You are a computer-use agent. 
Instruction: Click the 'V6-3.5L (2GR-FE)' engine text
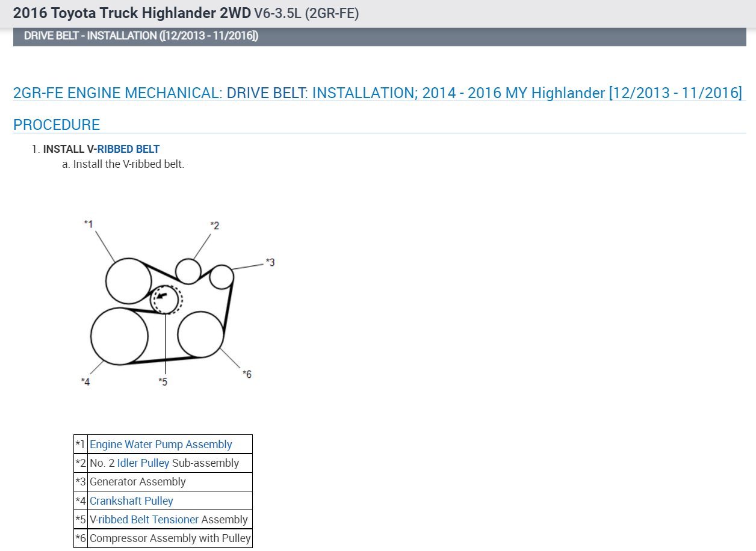click(306, 13)
